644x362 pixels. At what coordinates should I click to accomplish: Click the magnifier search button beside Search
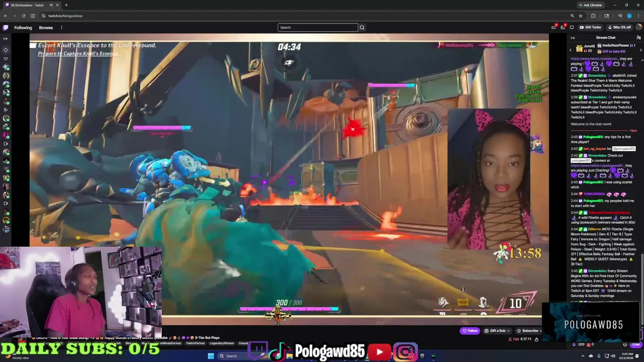coord(362,28)
